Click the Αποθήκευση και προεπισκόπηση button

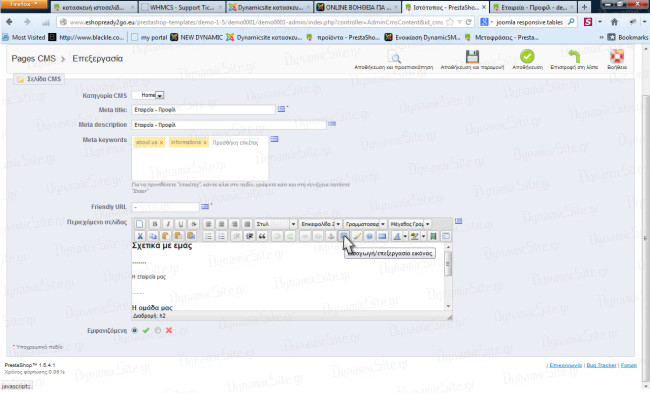393,60
